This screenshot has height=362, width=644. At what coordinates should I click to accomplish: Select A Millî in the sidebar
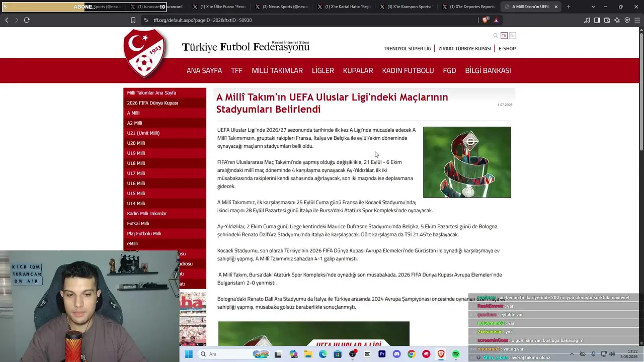pos(165,113)
